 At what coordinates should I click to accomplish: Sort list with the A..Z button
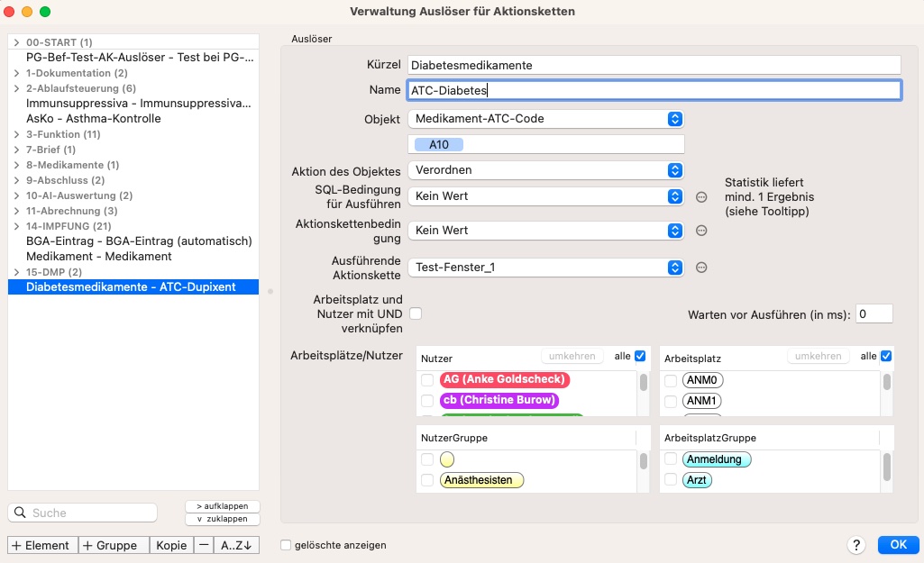235,545
